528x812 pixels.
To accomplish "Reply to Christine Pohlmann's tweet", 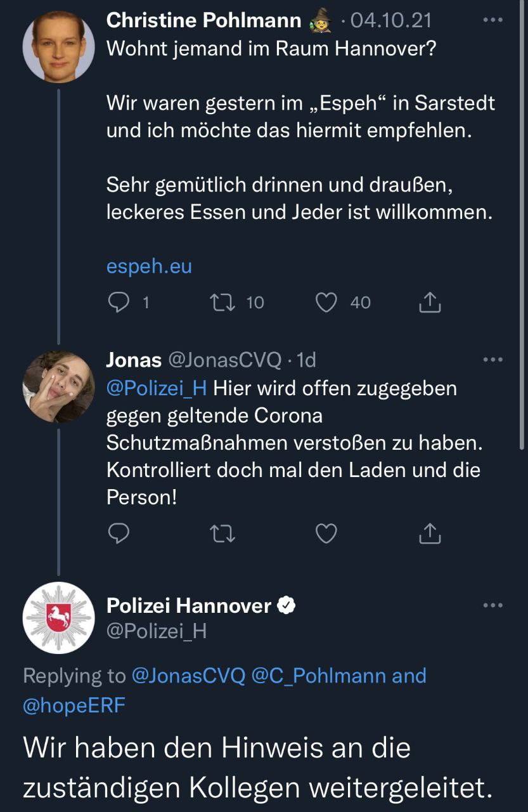I will (119, 303).
